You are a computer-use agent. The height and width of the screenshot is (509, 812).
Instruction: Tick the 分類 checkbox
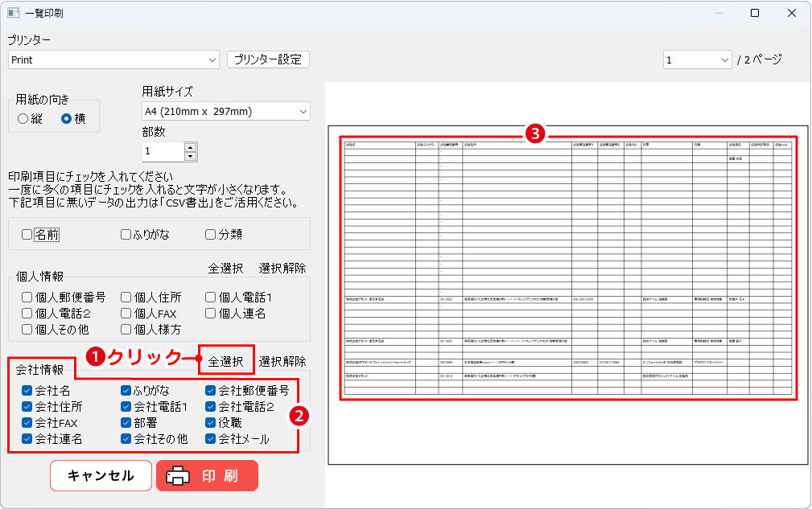click(x=211, y=235)
